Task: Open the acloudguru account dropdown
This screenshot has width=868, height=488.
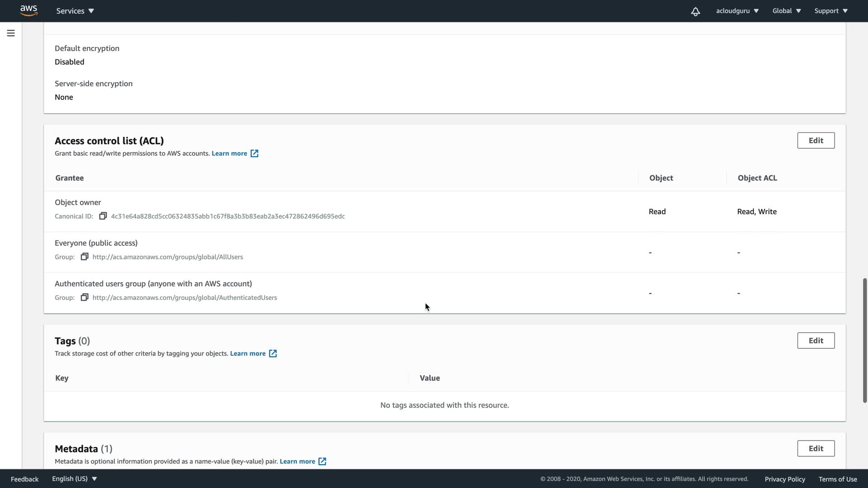Action: tap(737, 11)
